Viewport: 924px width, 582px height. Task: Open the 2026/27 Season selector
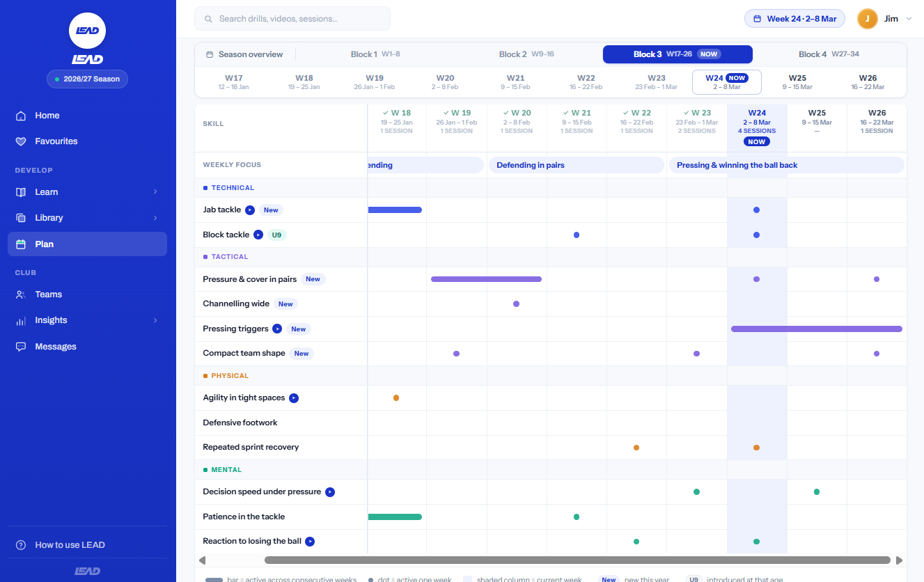(88, 79)
